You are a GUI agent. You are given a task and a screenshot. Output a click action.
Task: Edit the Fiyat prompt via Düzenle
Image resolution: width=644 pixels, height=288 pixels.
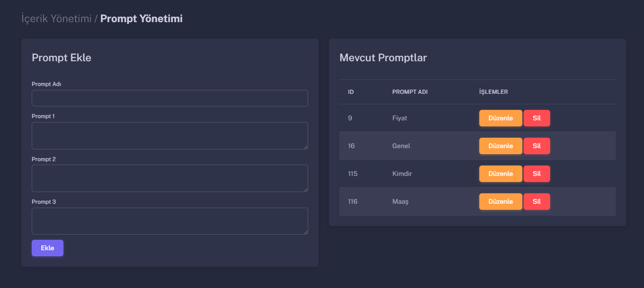(x=501, y=118)
